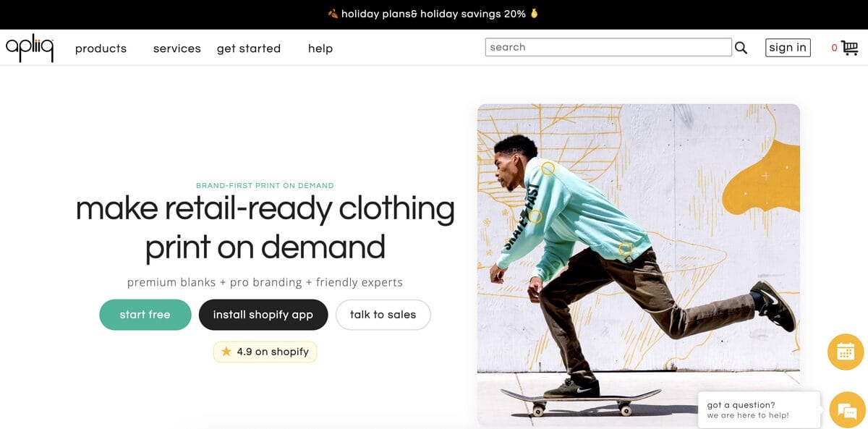Open the holiday savings 20% banner

click(x=434, y=13)
